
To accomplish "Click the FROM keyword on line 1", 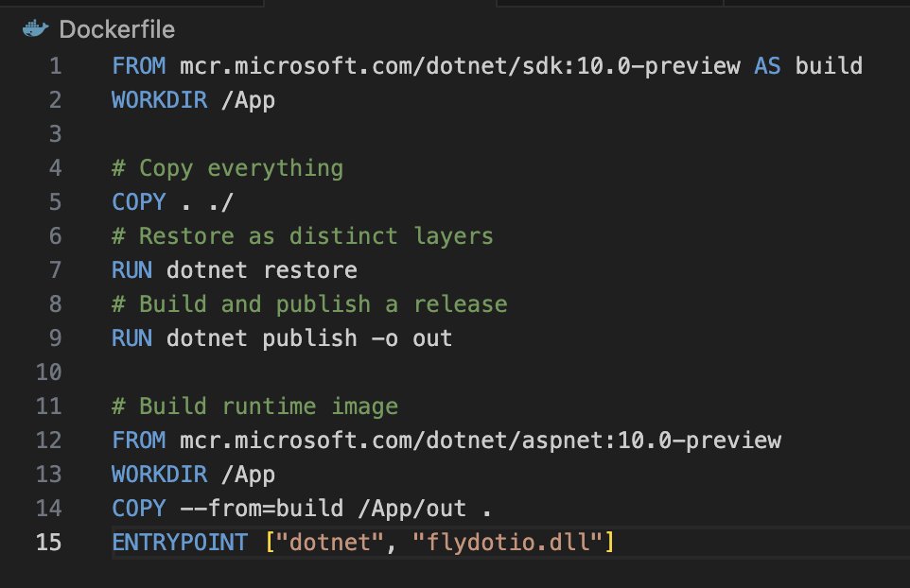I will tap(139, 66).
